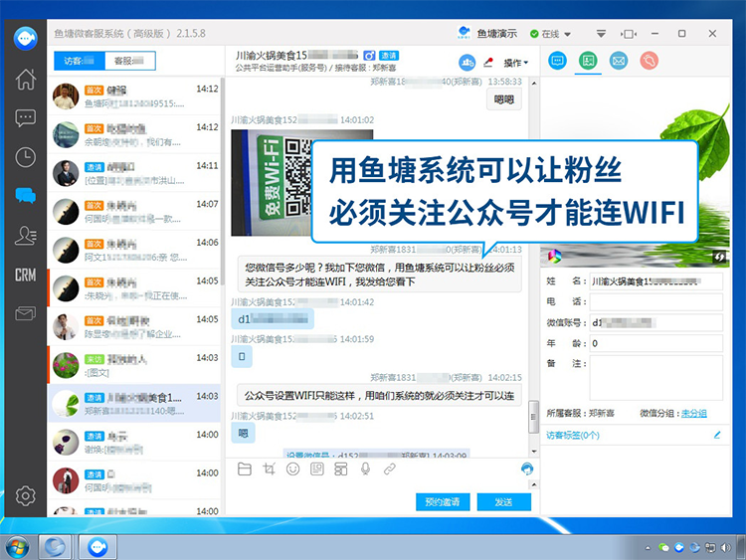Image resolution: width=746 pixels, height=560 pixels.
Task: Open the mail envelope tab in right panel
Action: 619,61
